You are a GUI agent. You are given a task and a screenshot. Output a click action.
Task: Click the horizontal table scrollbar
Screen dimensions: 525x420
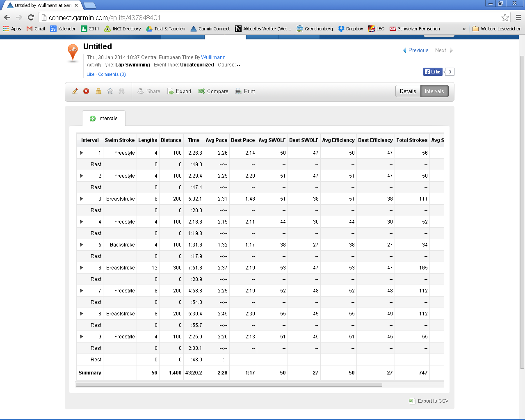tap(229, 385)
